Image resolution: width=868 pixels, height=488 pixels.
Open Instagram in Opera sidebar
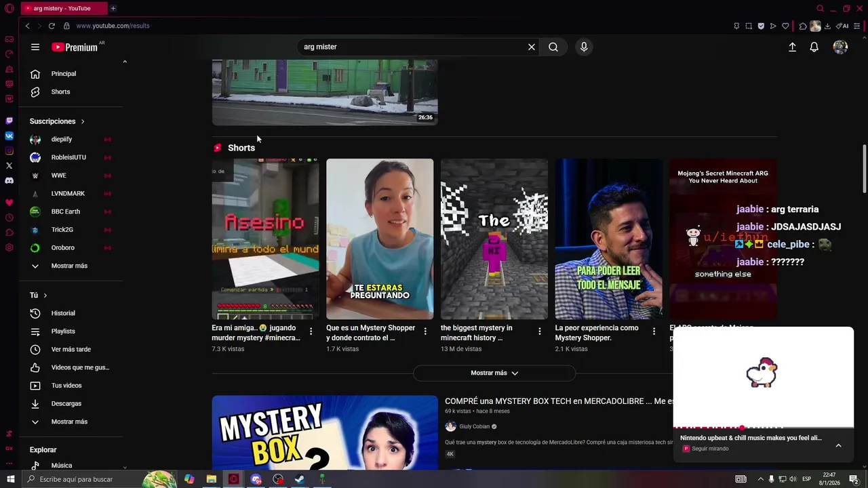pos(9,150)
